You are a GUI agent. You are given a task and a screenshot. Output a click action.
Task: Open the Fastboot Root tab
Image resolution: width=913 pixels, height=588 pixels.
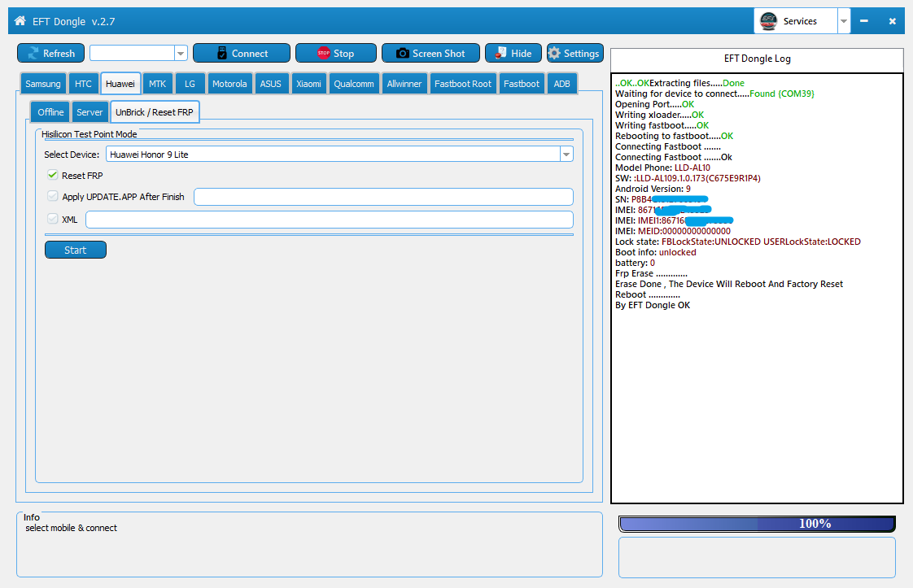tap(463, 84)
